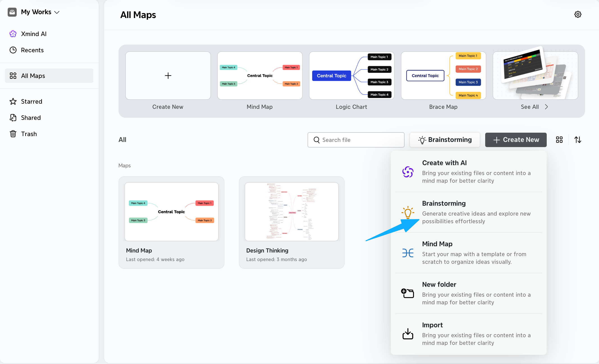Focus the Search file input field
This screenshot has width=599, height=364.
pyautogui.click(x=356, y=140)
